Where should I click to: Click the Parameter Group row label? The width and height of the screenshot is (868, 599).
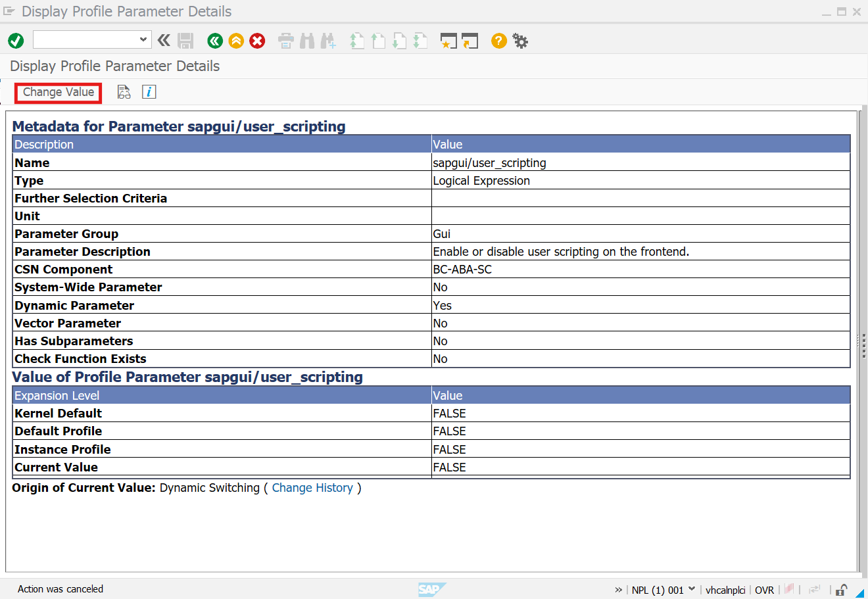coord(66,234)
